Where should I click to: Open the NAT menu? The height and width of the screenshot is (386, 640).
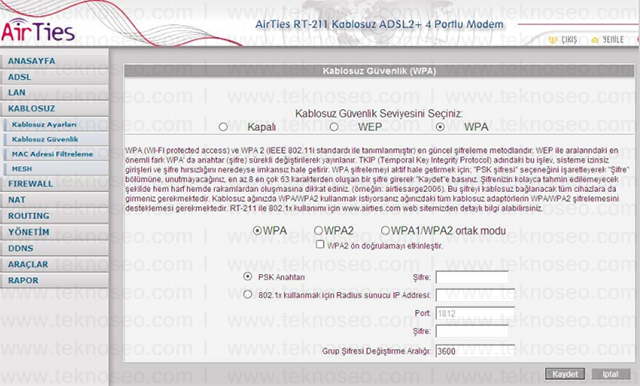click(x=54, y=200)
